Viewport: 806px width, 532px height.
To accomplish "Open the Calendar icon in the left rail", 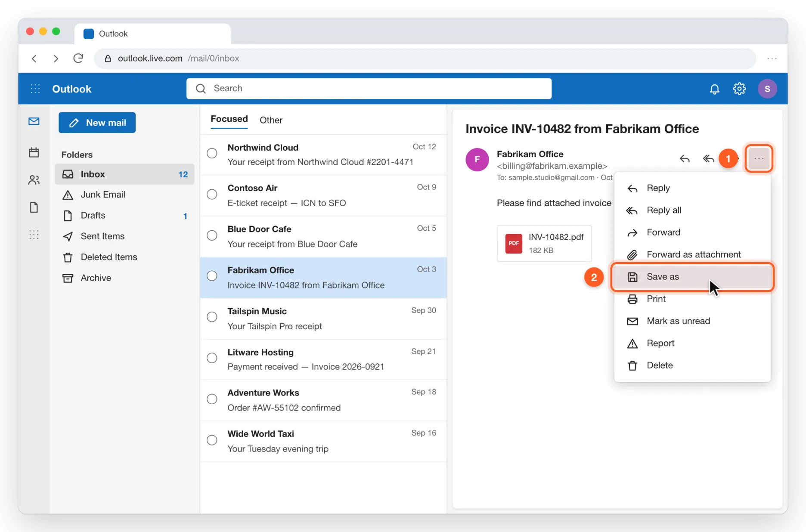I will click(34, 152).
